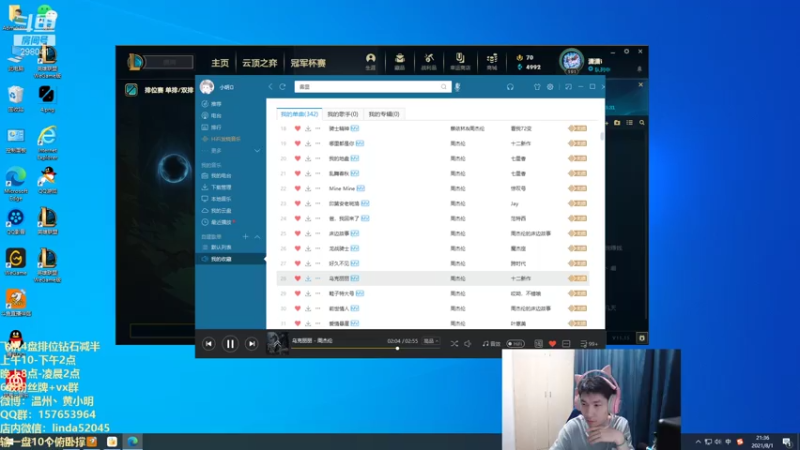Open more options for the song in row 19
800x450 pixels.
pos(318,144)
